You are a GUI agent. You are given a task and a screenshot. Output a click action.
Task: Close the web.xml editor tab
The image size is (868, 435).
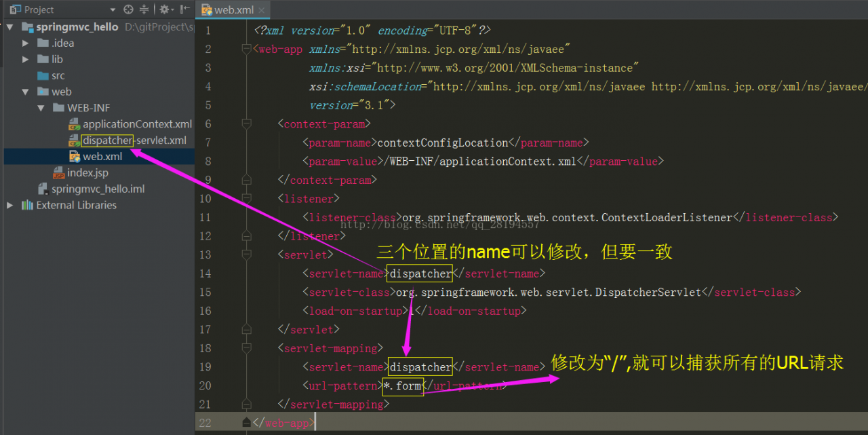coord(262,10)
